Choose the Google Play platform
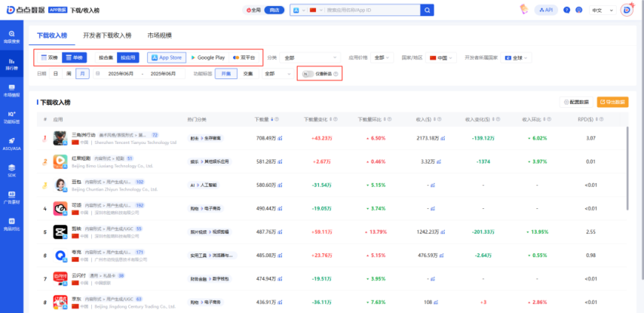Image resolution: width=644 pixels, height=313 pixels. tap(208, 57)
